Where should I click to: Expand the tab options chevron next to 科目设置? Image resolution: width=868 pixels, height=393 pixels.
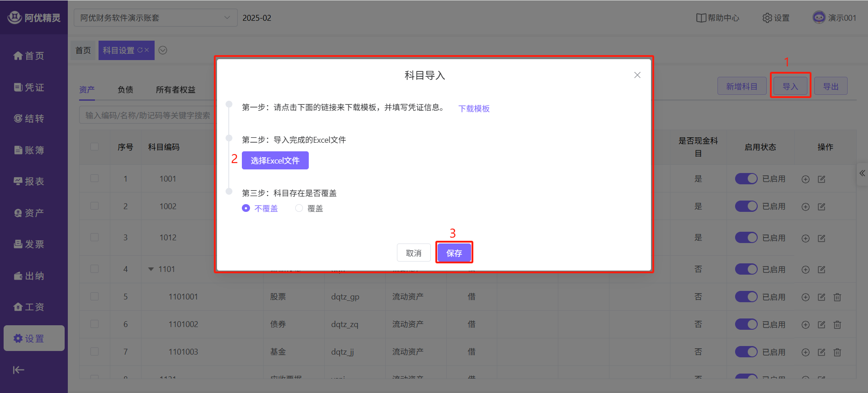163,50
